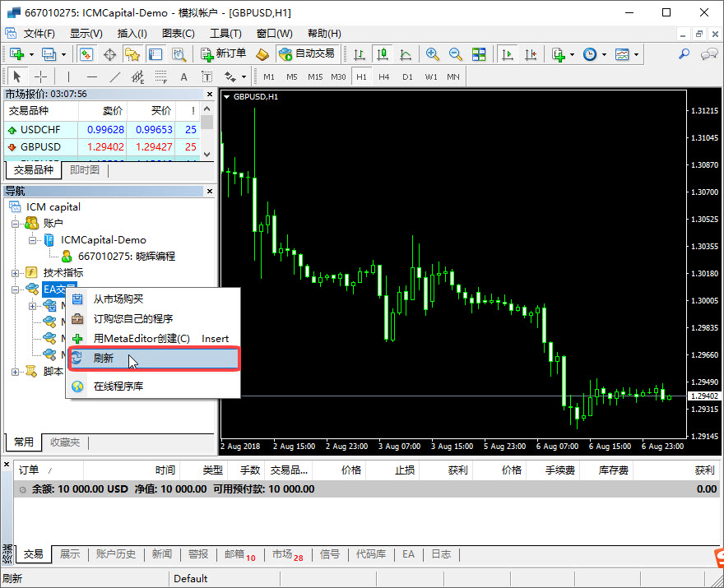
Task: Select the Fibonacci retracement tool
Action: click(x=160, y=76)
